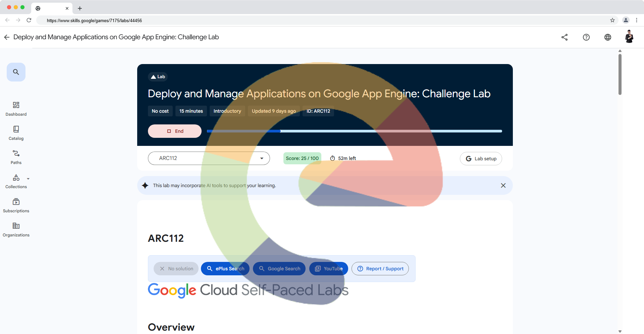The image size is (644, 334).
Task: Reload the page in the browser
Action: pyautogui.click(x=29, y=20)
